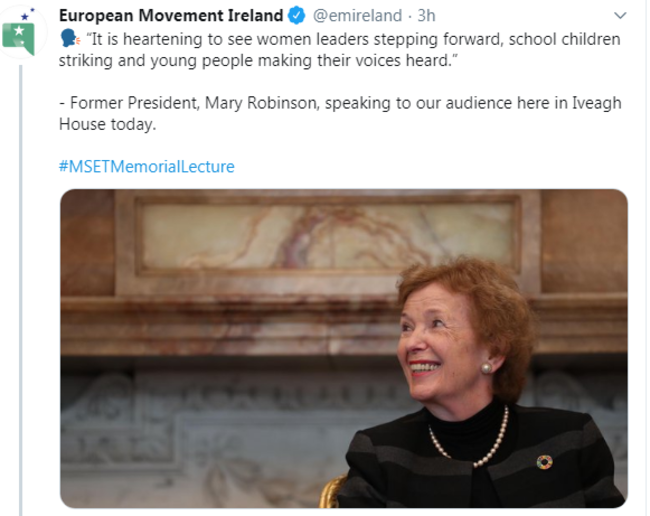Click the line mentioning Former President Mary Robinson
The image size is (650, 516).
pyautogui.click(x=340, y=103)
